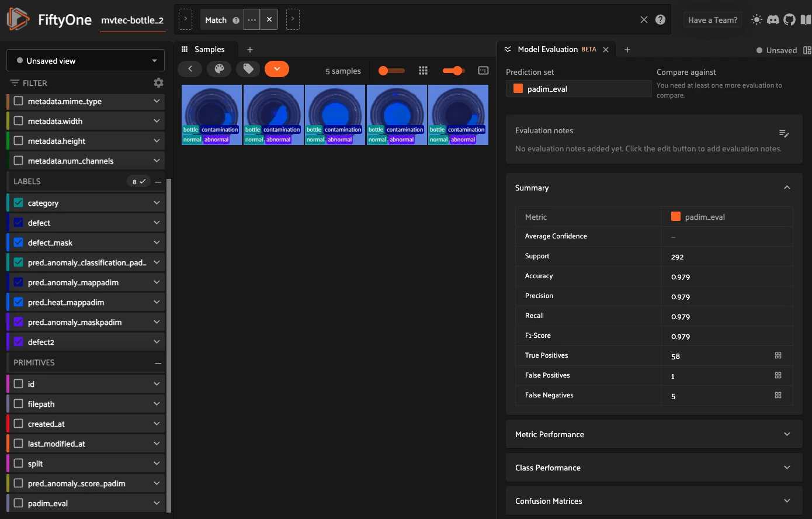Open the Discord community icon
Image resolution: width=812 pixels, height=519 pixels.
773,20
